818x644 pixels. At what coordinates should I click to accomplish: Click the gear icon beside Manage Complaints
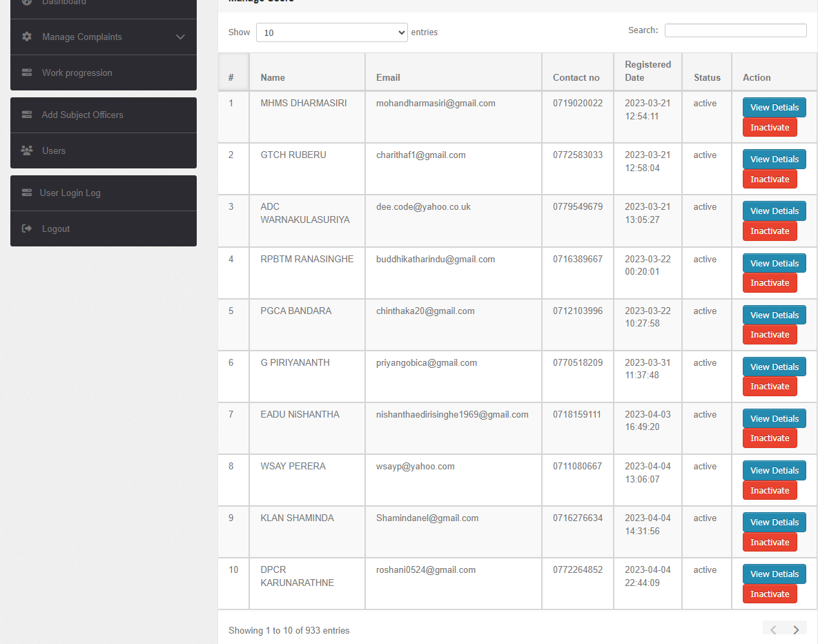click(x=27, y=37)
